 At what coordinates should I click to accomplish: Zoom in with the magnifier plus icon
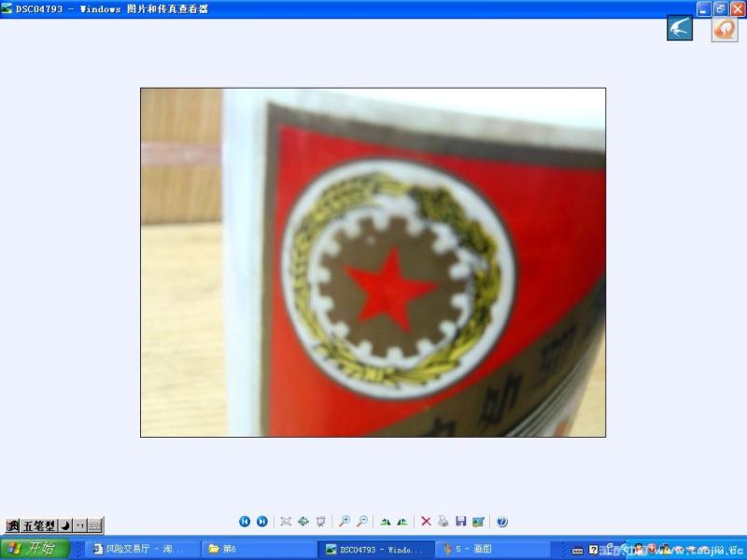(345, 522)
